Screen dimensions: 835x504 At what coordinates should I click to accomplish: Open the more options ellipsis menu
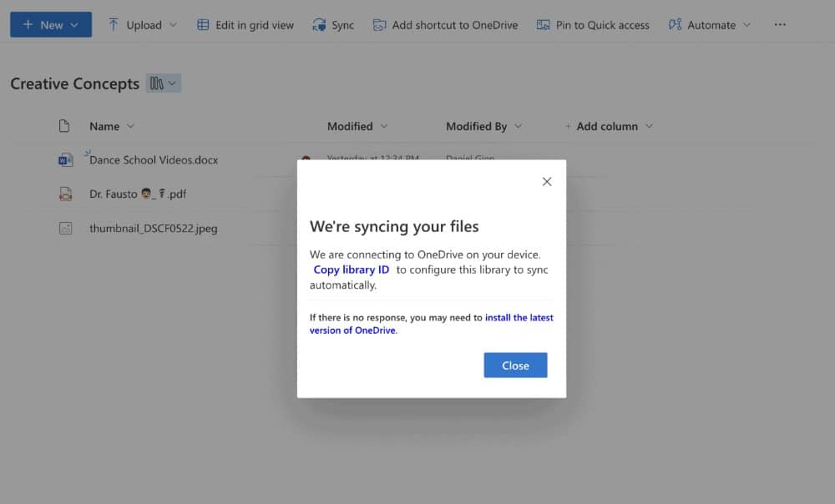pyautogui.click(x=780, y=25)
